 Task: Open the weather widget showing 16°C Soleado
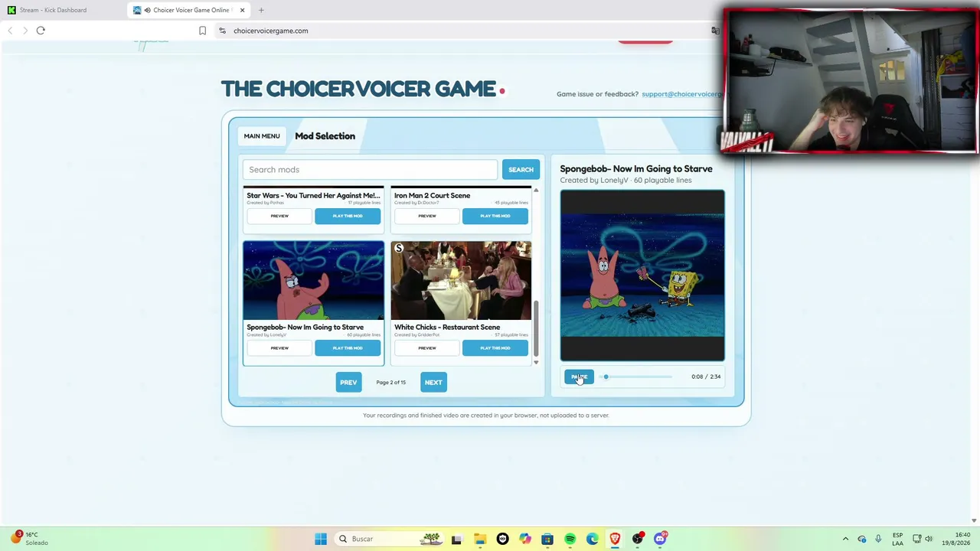(29, 539)
